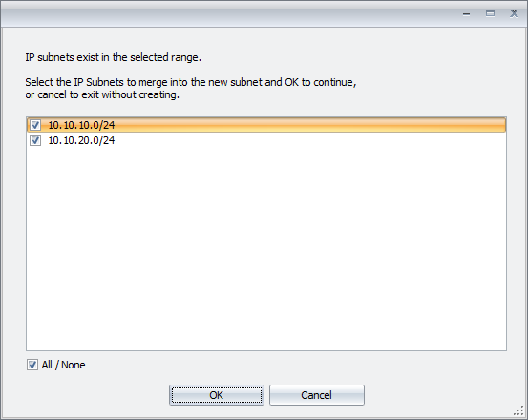Image resolution: width=528 pixels, height=420 pixels.
Task: Confirm the merge with OK
Action: tap(217, 395)
